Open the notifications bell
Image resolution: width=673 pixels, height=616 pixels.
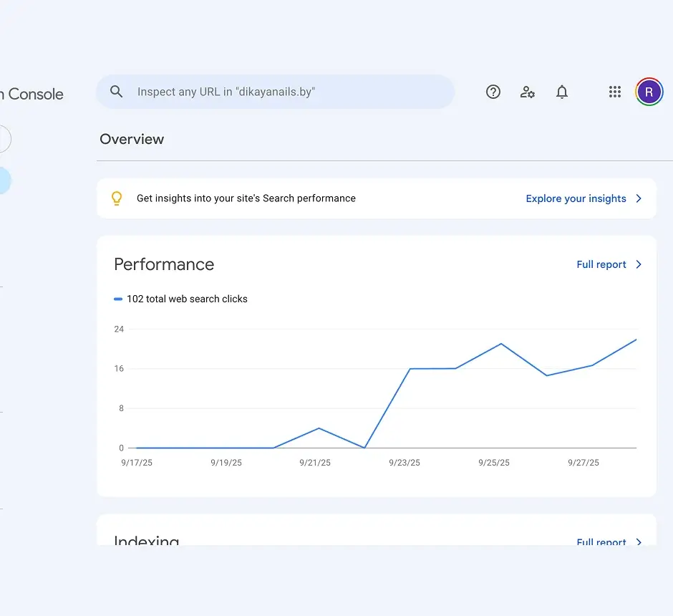562,92
